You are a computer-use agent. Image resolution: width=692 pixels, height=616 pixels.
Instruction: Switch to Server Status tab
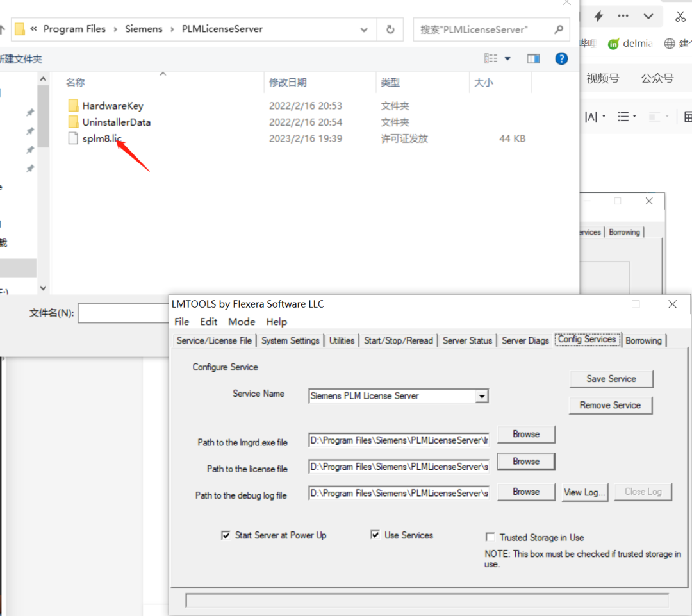coord(467,340)
